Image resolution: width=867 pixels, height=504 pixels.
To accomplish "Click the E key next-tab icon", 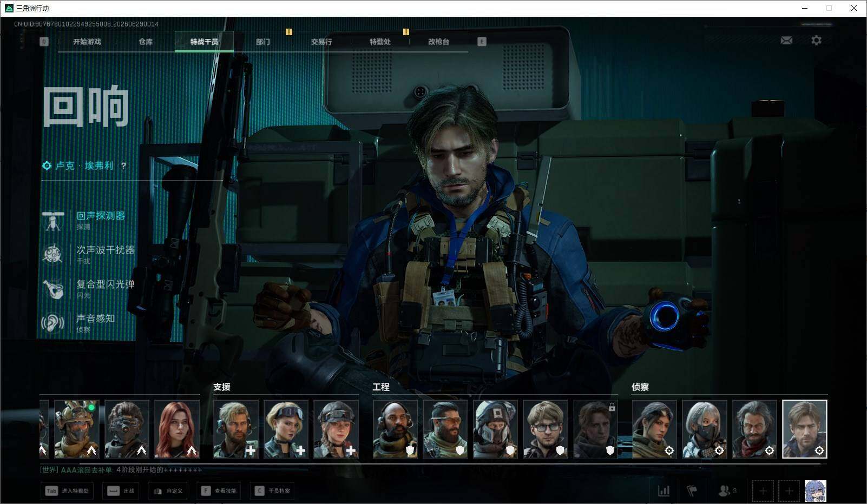I will (482, 42).
